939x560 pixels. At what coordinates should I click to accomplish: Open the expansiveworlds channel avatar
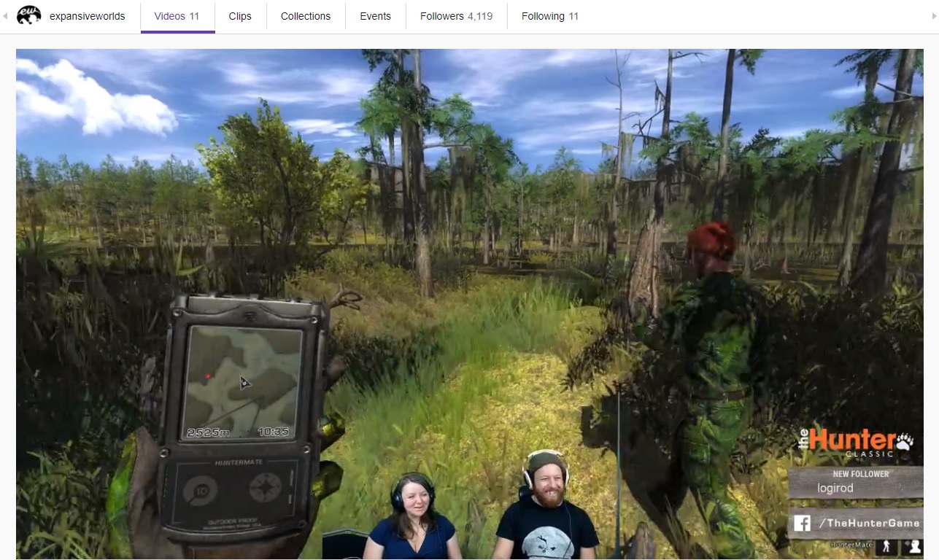pyautogui.click(x=28, y=15)
